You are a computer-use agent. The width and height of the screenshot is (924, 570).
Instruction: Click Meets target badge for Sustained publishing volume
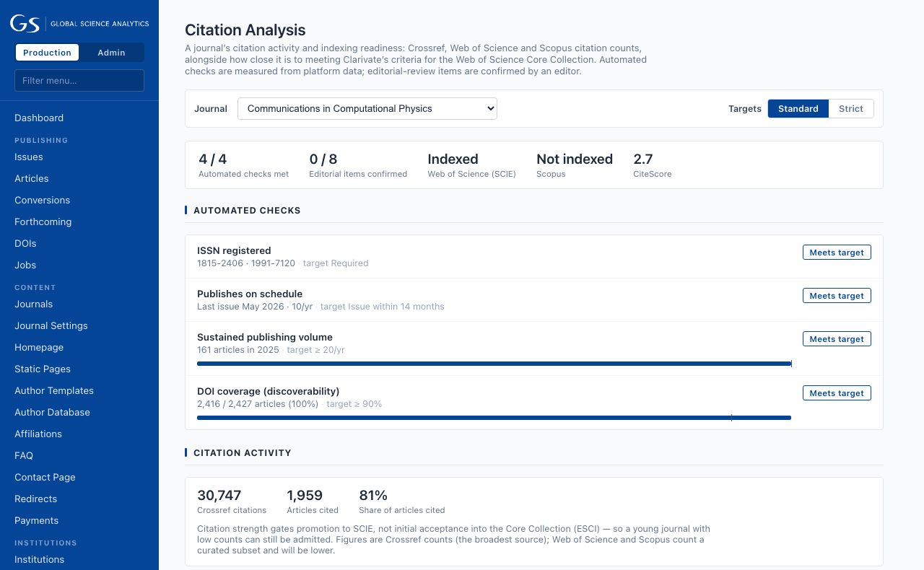tap(837, 339)
